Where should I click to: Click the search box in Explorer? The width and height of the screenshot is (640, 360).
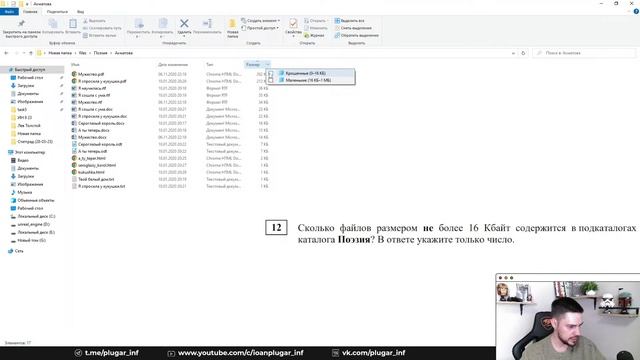584,53
